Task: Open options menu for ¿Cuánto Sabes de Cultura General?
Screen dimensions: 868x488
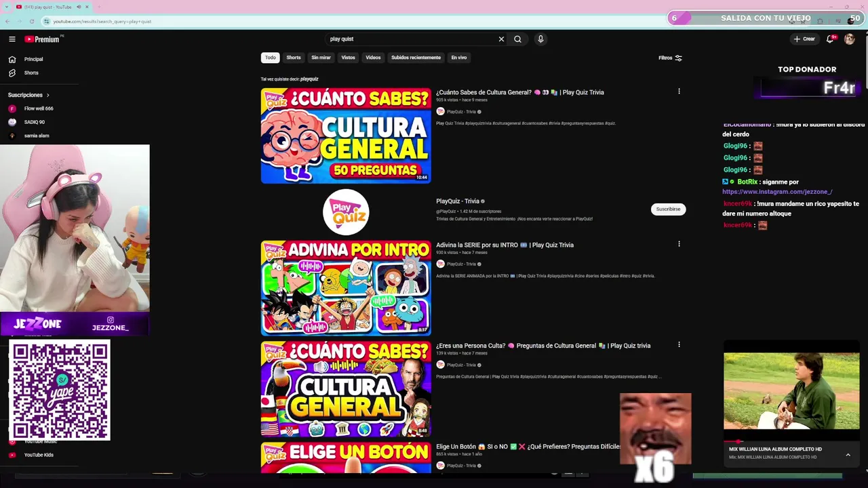Action: click(679, 91)
